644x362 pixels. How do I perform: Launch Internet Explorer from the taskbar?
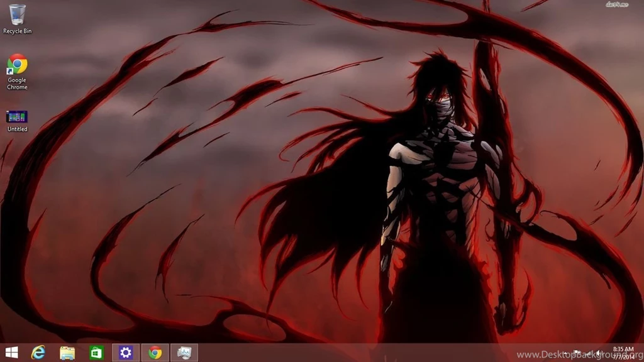click(38, 353)
